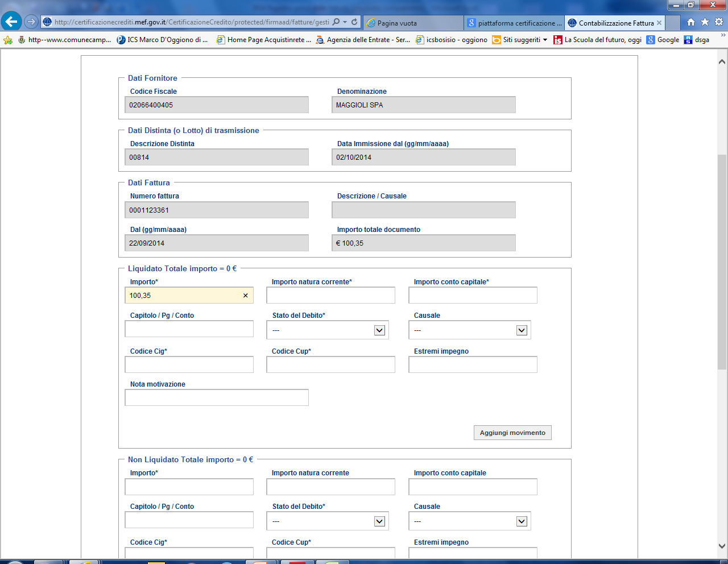Open La Scuola del futuro, oggi bookmark
The width and height of the screenshot is (728, 564).
point(598,40)
